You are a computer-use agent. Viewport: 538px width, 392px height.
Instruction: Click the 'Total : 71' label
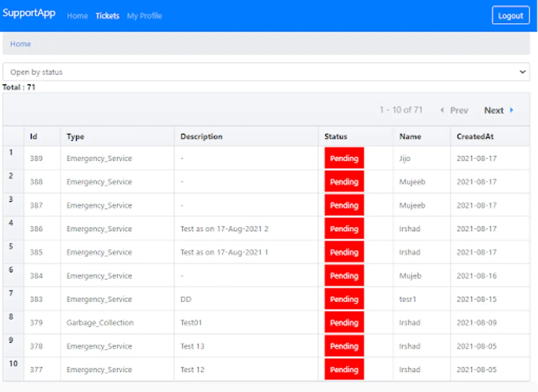click(x=19, y=87)
